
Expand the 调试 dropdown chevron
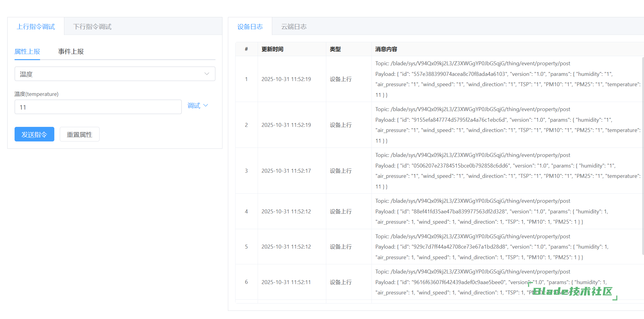click(206, 105)
